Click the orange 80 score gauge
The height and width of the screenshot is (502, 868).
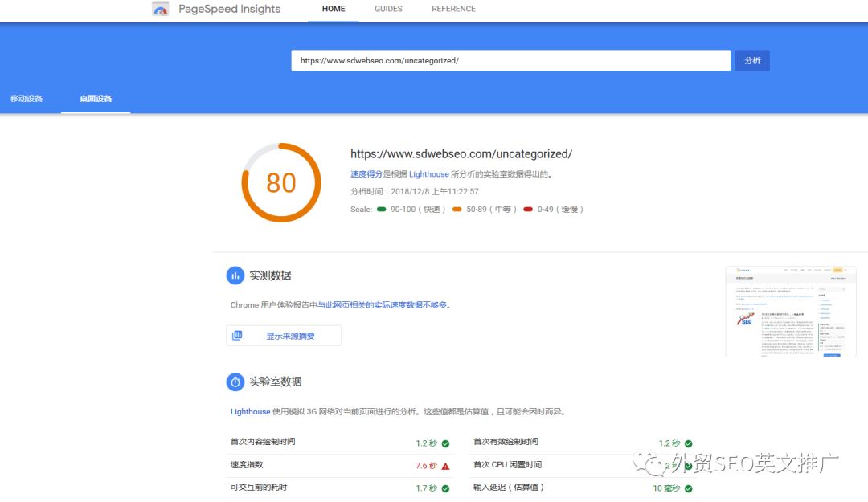tap(280, 183)
